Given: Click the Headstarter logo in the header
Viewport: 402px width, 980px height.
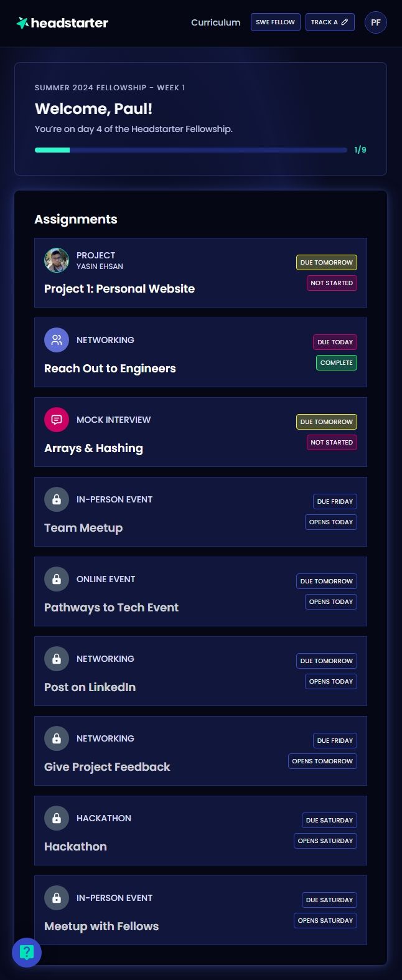Looking at the screenshot, I should [62, 23].
